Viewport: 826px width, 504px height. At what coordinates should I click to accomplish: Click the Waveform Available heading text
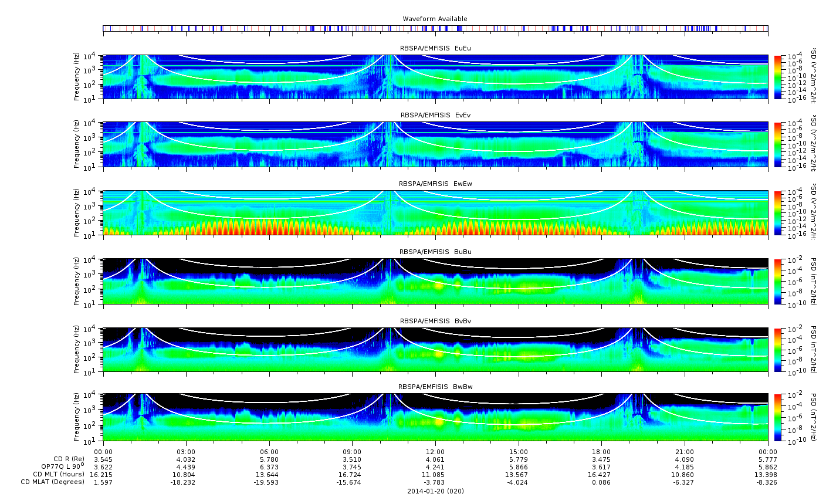coord(435,19)
